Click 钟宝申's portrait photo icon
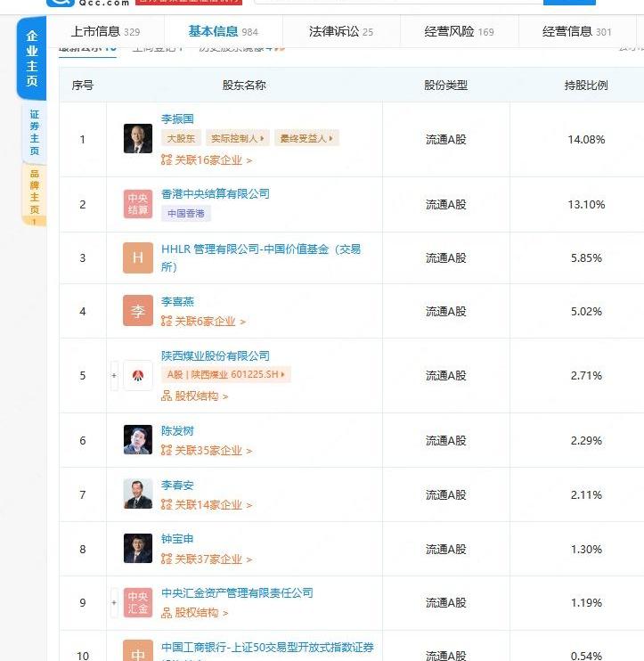Screen dimensions: 644x661 click(x=137, y=549)
